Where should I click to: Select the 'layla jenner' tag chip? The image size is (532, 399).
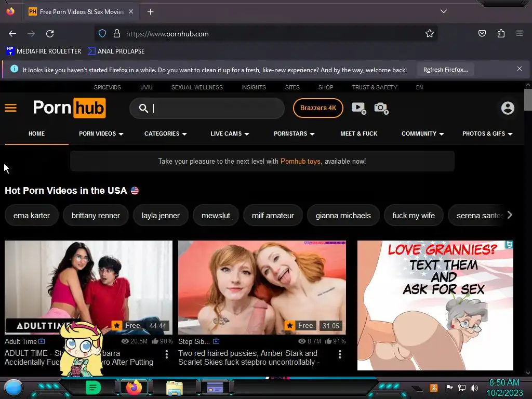(x=161, y=216)
